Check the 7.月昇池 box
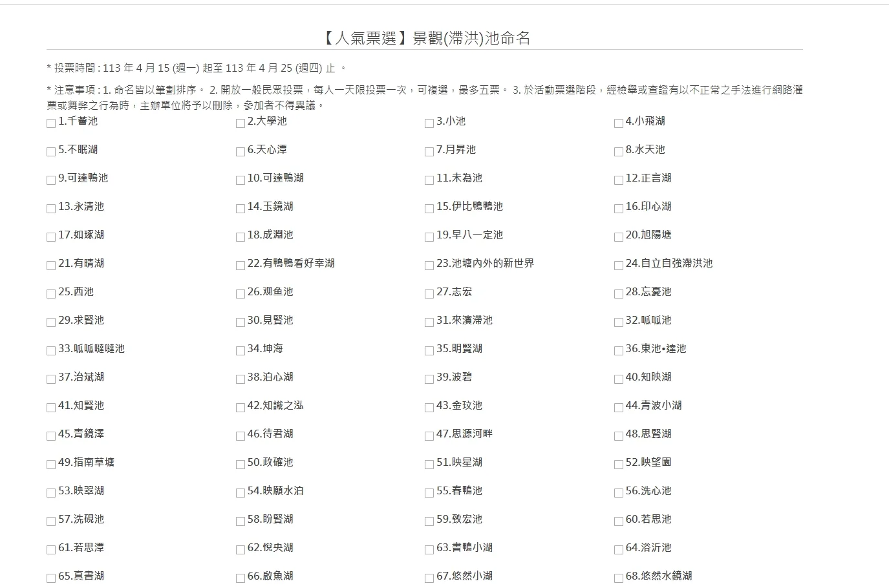 click(429, 152)
